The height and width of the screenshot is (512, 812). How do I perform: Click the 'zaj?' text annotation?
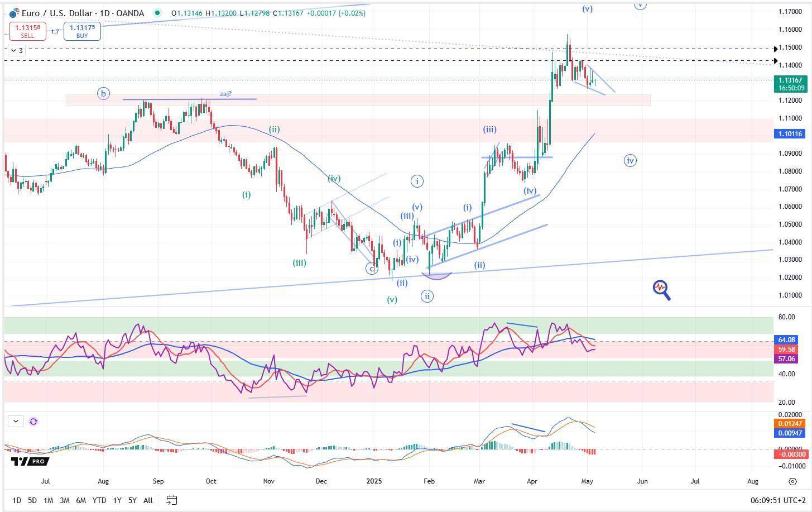point(225,94)
